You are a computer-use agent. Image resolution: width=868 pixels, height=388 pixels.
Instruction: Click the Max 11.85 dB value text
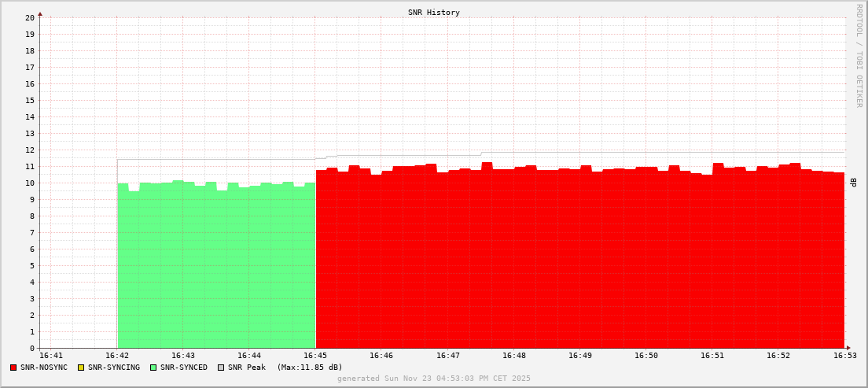click(x=310, y=368)
